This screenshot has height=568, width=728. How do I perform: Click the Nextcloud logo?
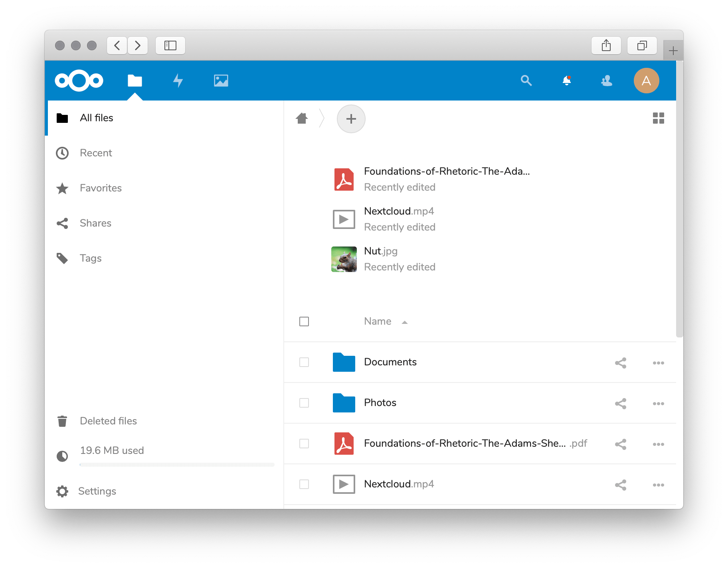pyautogui.click(x=79, y=81)
